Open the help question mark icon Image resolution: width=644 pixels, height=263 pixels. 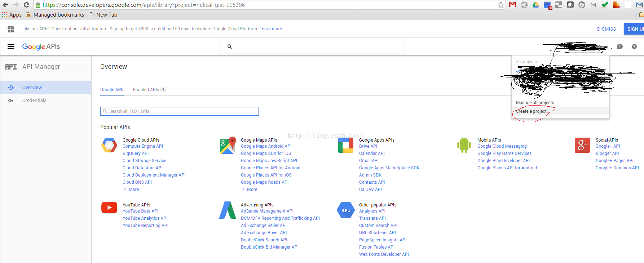click(634, 46)
